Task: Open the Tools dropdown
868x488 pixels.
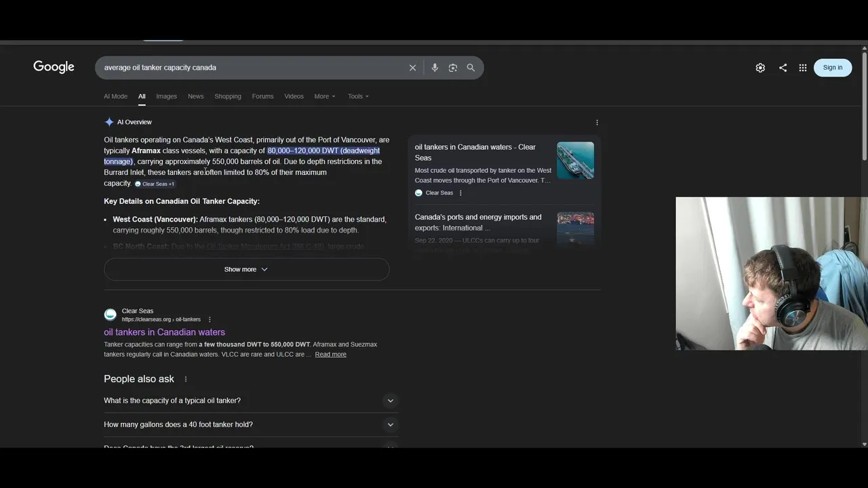Action: click(x=358, y=96)
